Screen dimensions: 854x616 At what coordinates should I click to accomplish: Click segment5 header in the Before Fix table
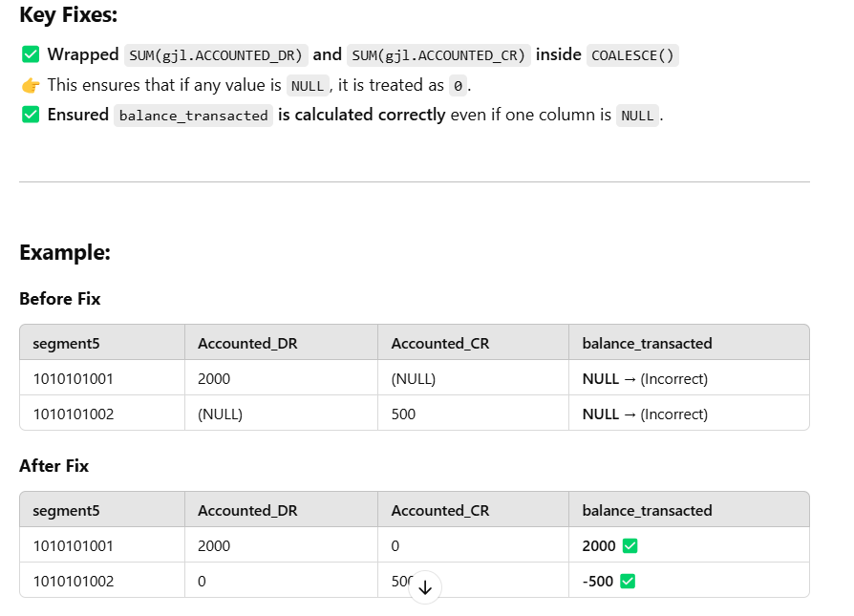pos(66,343)
